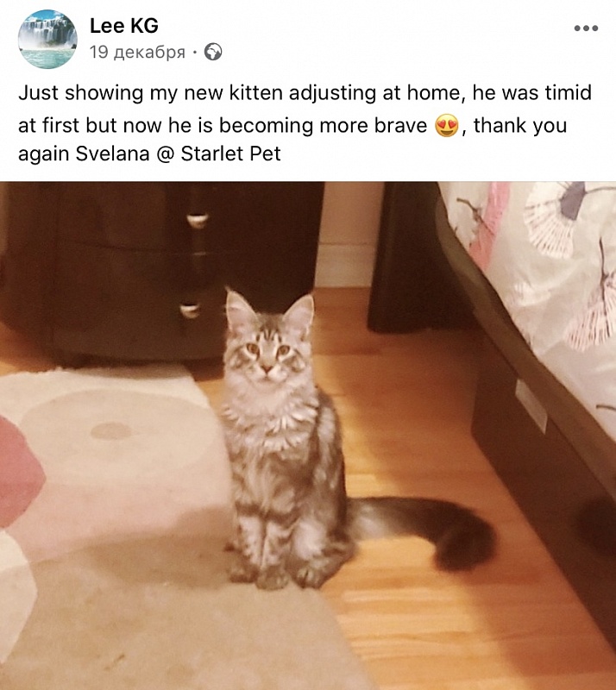Click the '19 декабря' post date
This screenshot has height=690, width=616.
pos(137,53)
